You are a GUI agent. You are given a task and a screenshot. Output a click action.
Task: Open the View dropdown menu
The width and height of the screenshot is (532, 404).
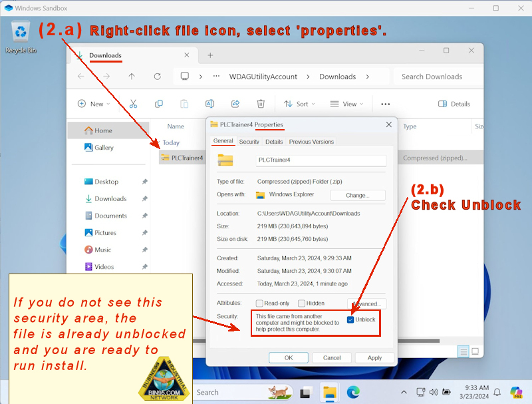pyautogui.click(x=346, y=104)
